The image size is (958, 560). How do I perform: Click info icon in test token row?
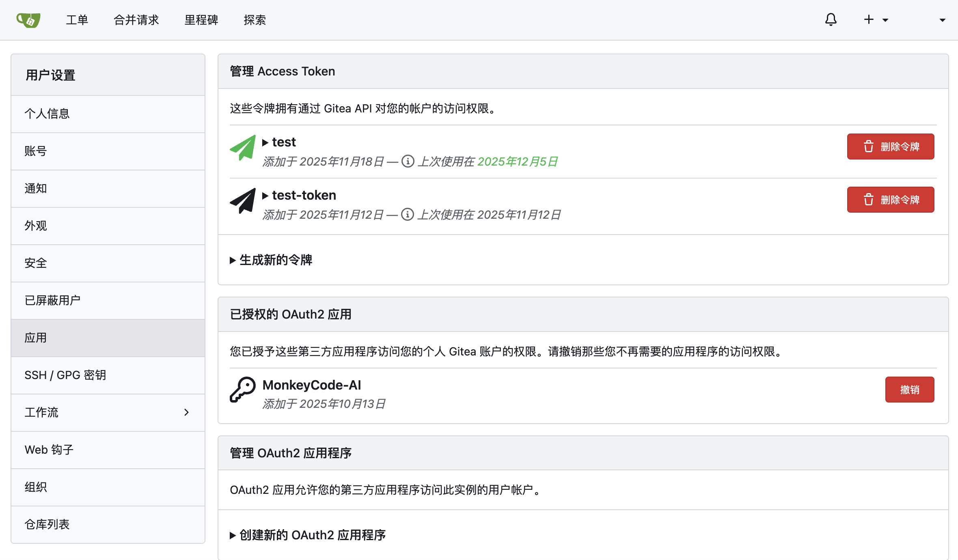coord(408,162)
